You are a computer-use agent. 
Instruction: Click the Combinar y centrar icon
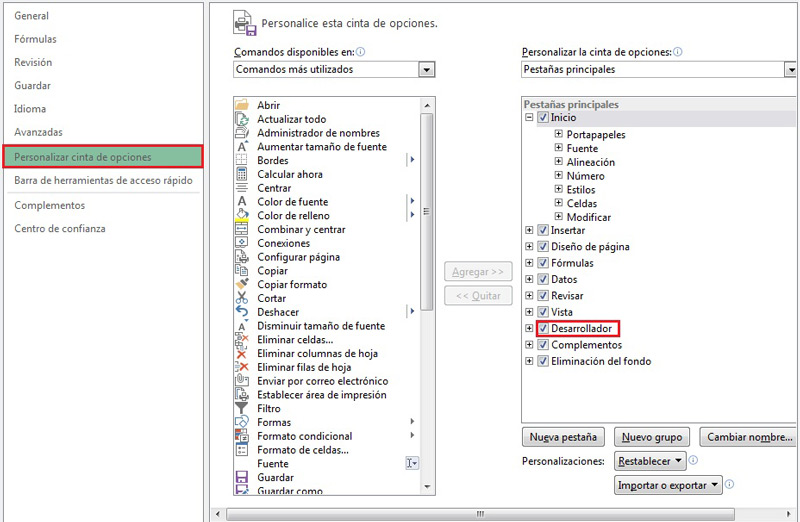[242, 229]
